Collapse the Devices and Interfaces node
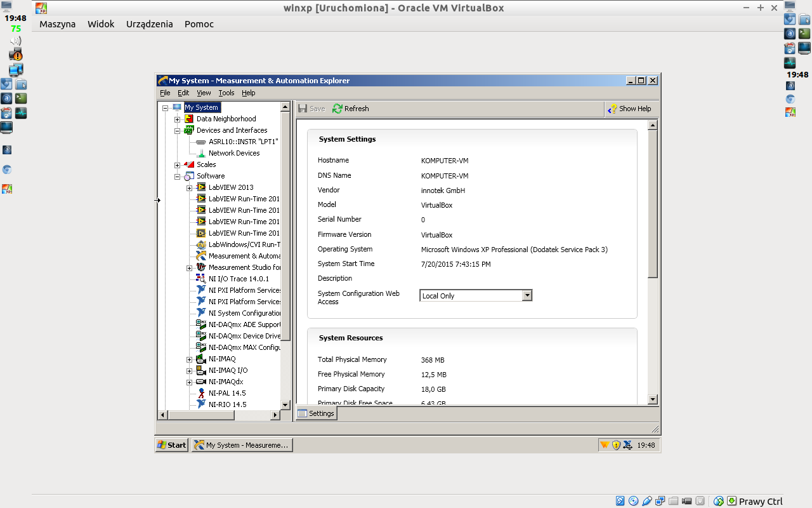 (178, 130)
